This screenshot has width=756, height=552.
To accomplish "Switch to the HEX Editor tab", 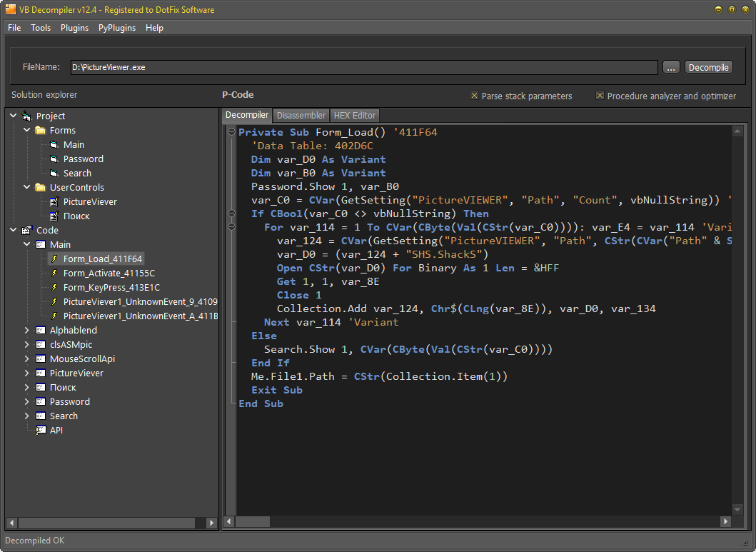I will point(354,116).
